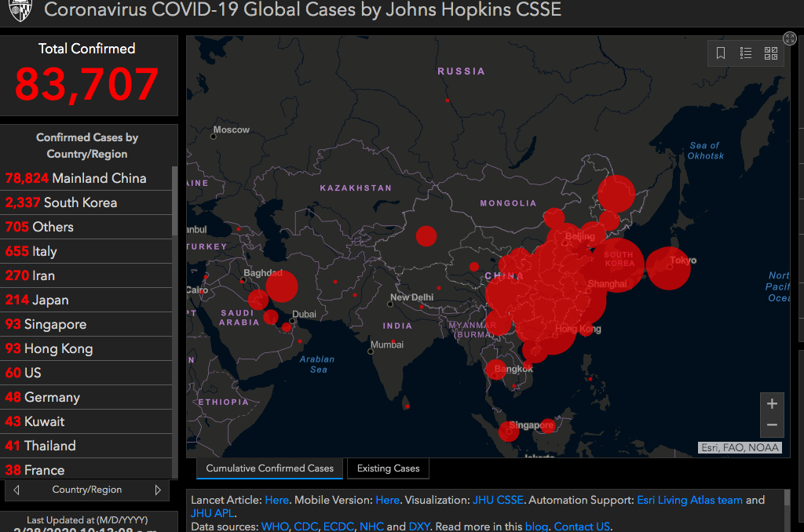804x532 pixels.
Task: Click the red case circle over Singapore
Action: (509, 431)
